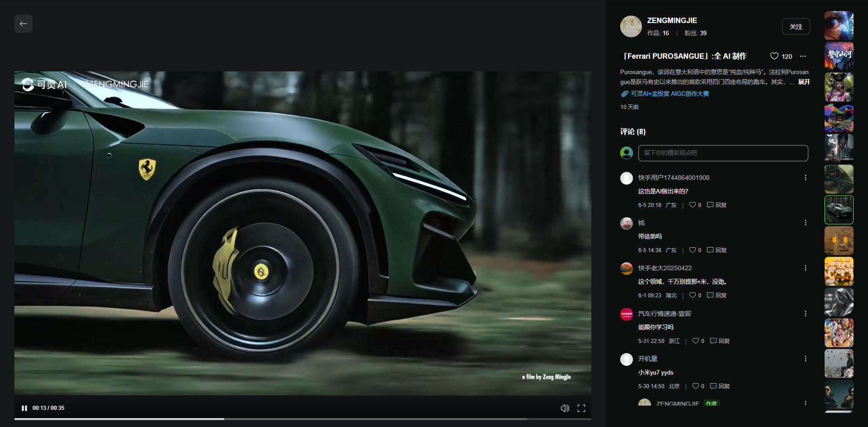Click username 快手用户1744864001908
Viewport: 868px width, 427px height.
(x=674, y=178)
